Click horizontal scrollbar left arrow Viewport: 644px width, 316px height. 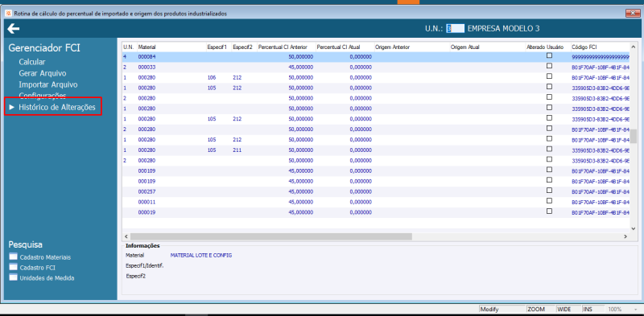(126, 236)
